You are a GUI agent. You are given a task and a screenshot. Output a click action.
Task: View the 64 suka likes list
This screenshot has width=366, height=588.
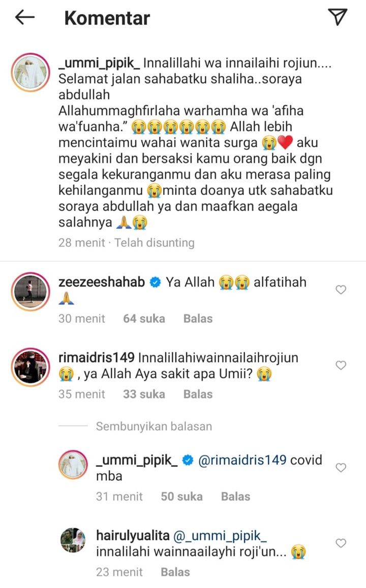(x=144, y=319)
